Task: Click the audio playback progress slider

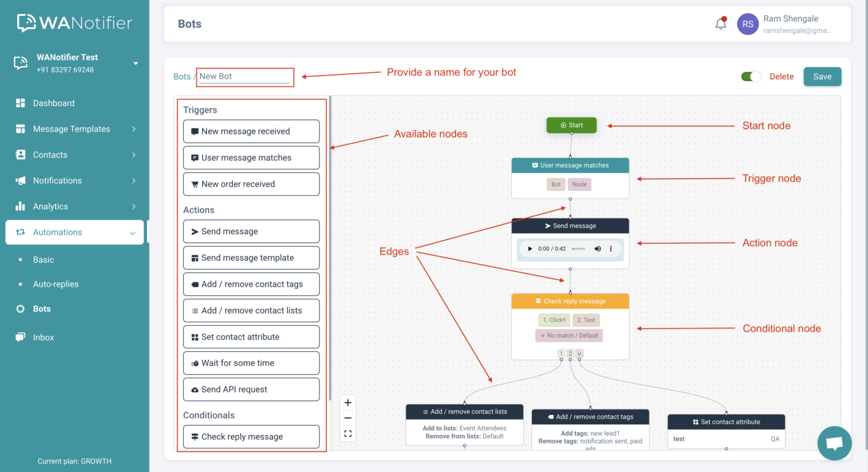Action: coord(577,248)
